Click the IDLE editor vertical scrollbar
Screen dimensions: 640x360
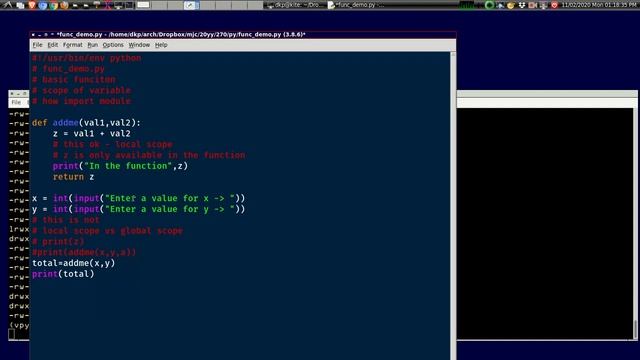453,206
